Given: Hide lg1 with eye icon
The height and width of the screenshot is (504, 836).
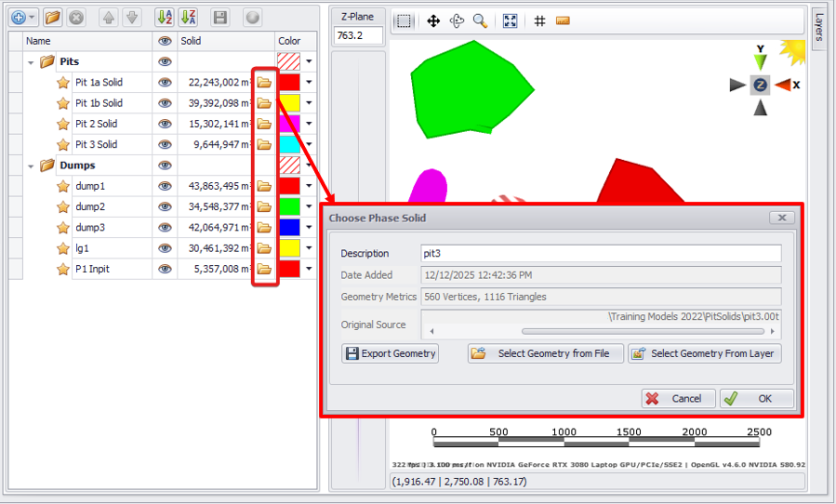Looking at the screenshot, I should point(166,248).
